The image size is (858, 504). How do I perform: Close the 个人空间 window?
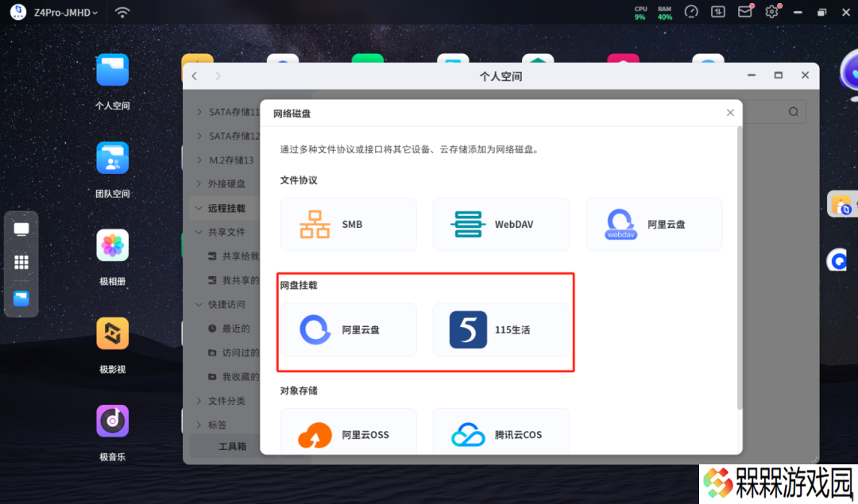[805, 75]
